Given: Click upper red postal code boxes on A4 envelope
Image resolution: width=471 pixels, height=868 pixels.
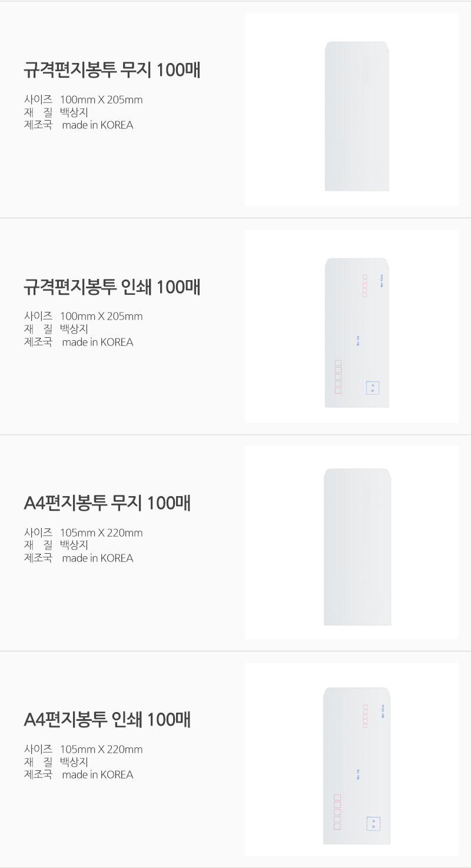Looking at the screenshot, I should [366, 716].
